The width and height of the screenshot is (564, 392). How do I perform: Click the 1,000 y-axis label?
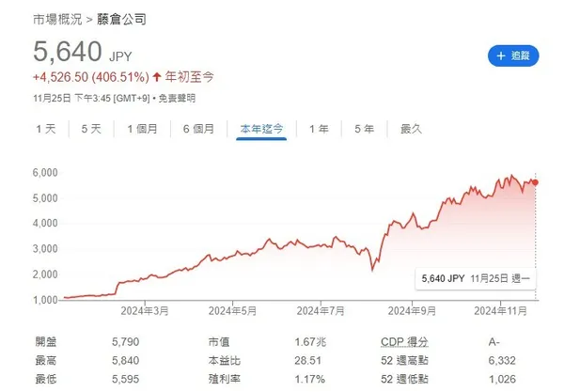tap(45, 300)
